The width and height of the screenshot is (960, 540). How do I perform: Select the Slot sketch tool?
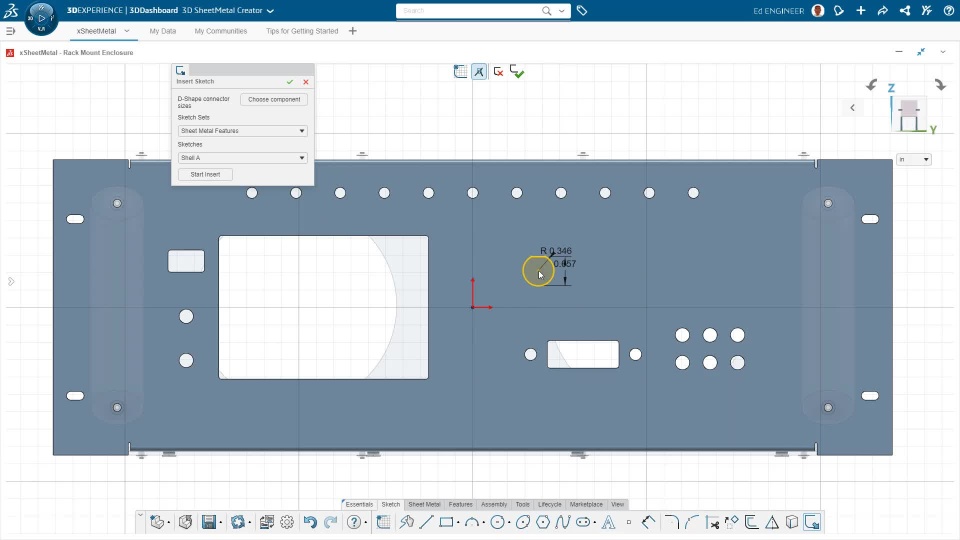point(583,522)
